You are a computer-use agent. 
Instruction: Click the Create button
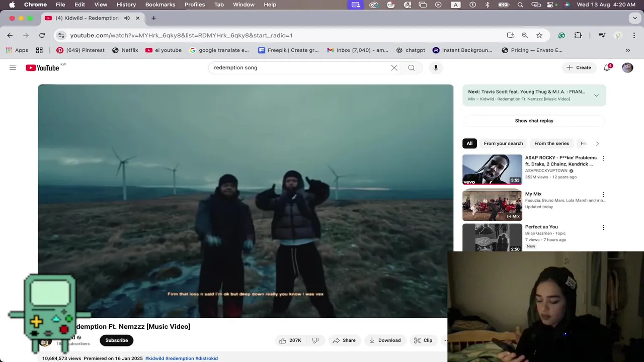click(579, 68)
